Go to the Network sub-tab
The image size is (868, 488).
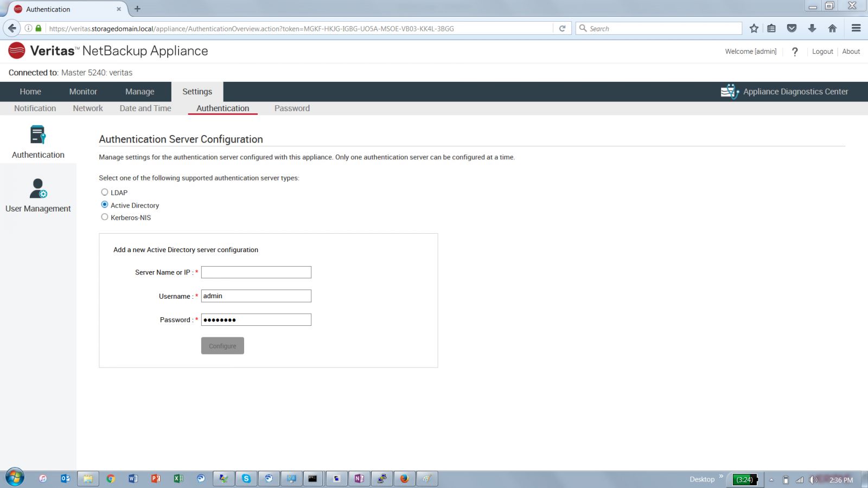click(x=88, y=108)
